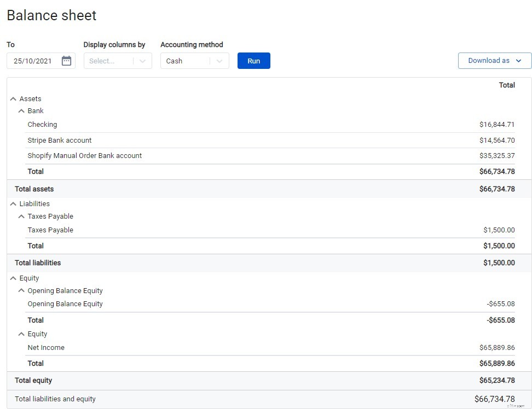
Task: Click the Stripe Bank account row
Action: 59,140
